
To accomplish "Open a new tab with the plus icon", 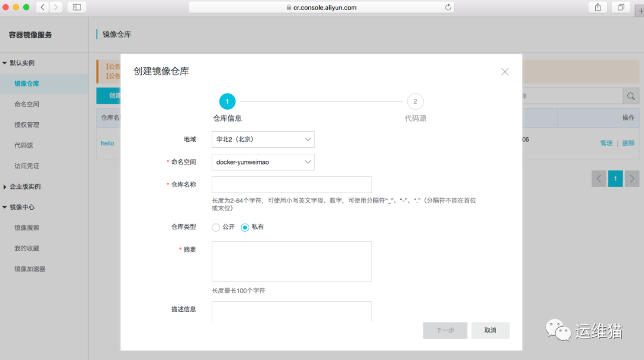I will pos(640,11).
